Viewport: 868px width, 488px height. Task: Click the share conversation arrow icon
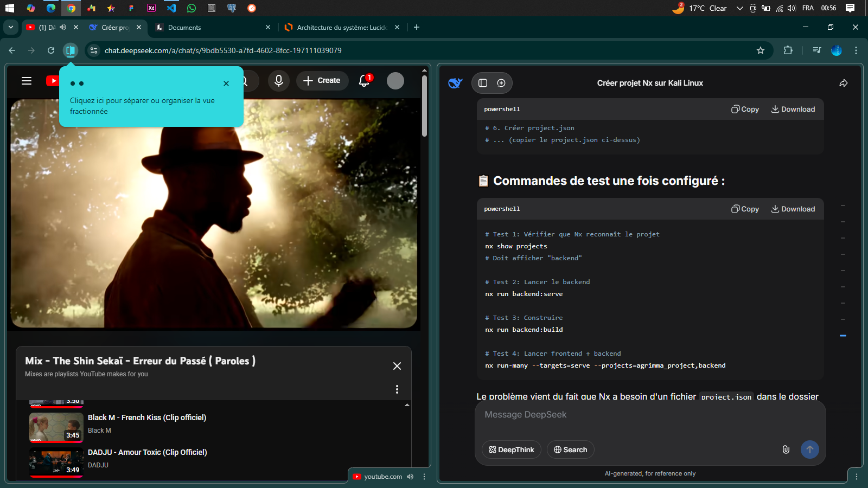coord(843,83)
